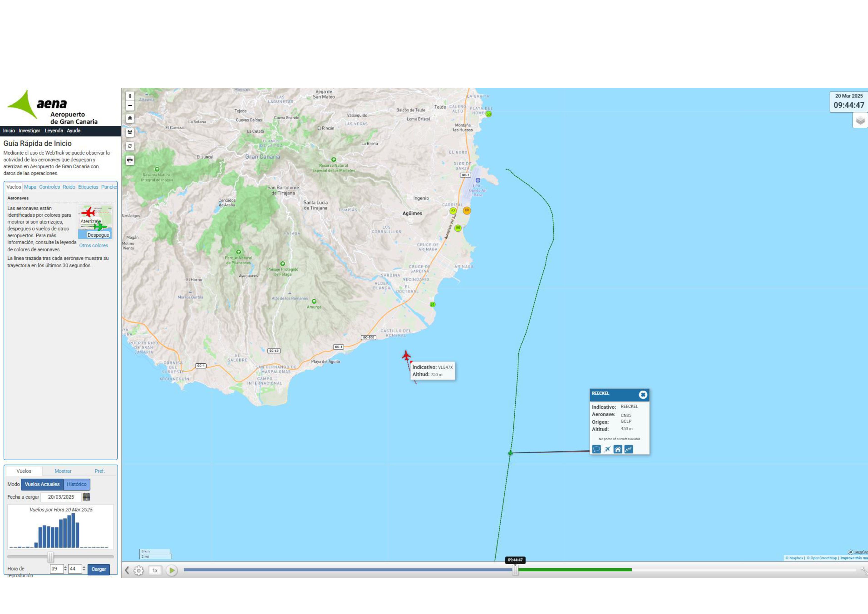Change the 1x playback speed
Image resolution: width=868 pixels, height=614 pixels.
click(x=155, y=570)
